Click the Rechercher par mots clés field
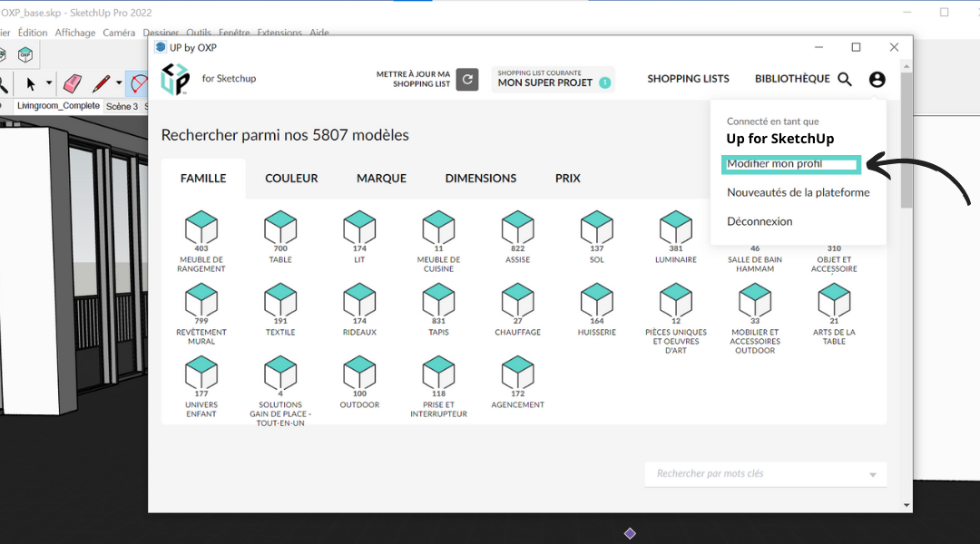The image size is (980, 544). [766, 474]
